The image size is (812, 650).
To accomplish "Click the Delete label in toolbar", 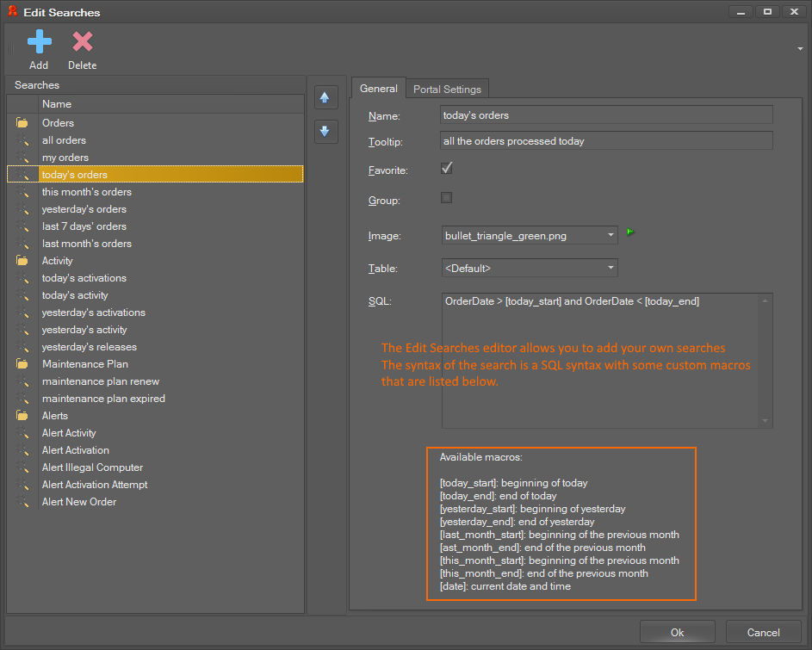I will coord(83,65).
